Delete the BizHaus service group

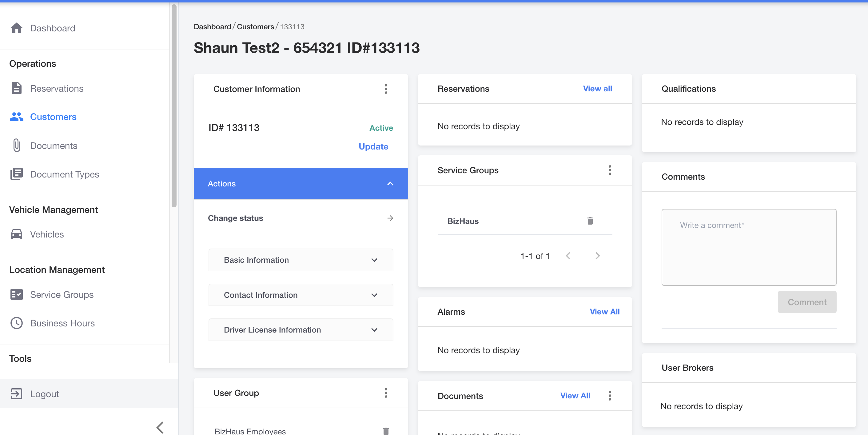(x=590, y=221)
